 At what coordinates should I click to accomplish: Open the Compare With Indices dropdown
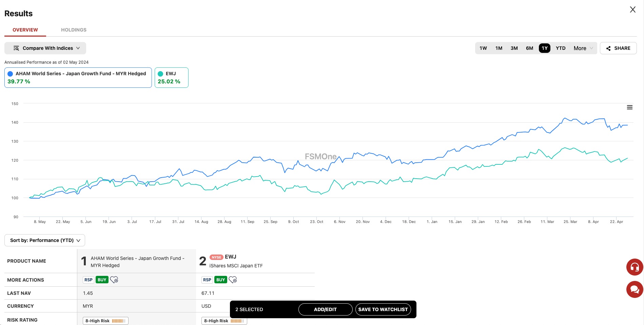click(x=45, y=48)
